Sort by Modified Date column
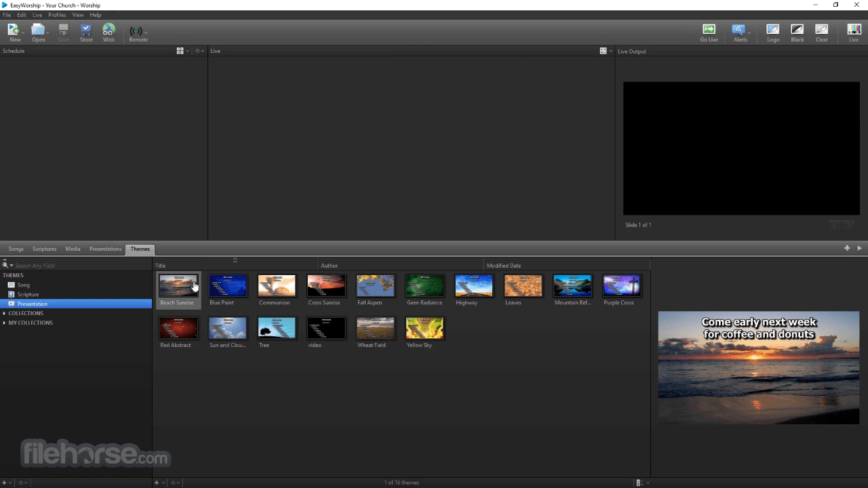 pos(567,266)
